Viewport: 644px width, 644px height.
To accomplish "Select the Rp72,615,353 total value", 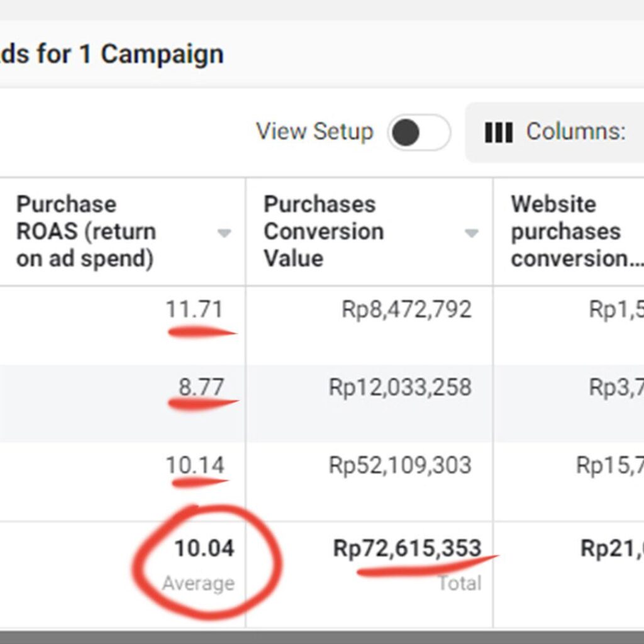I will pos(407,548).
